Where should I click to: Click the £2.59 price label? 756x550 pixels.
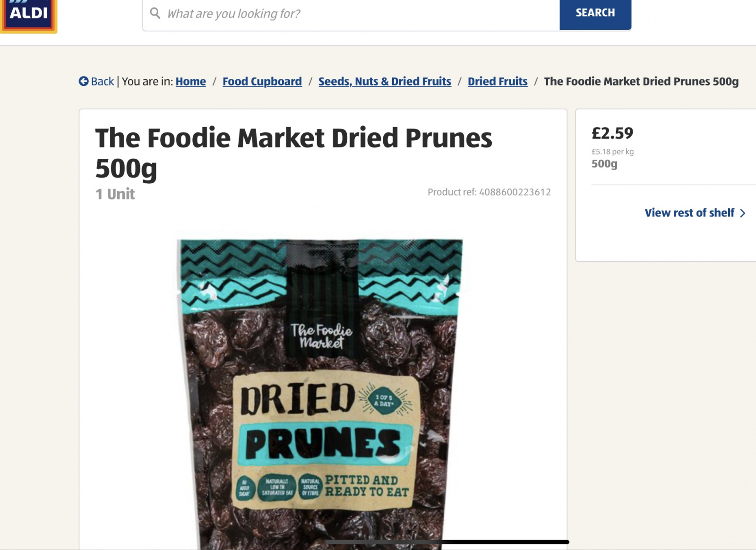tap(612, 133)
